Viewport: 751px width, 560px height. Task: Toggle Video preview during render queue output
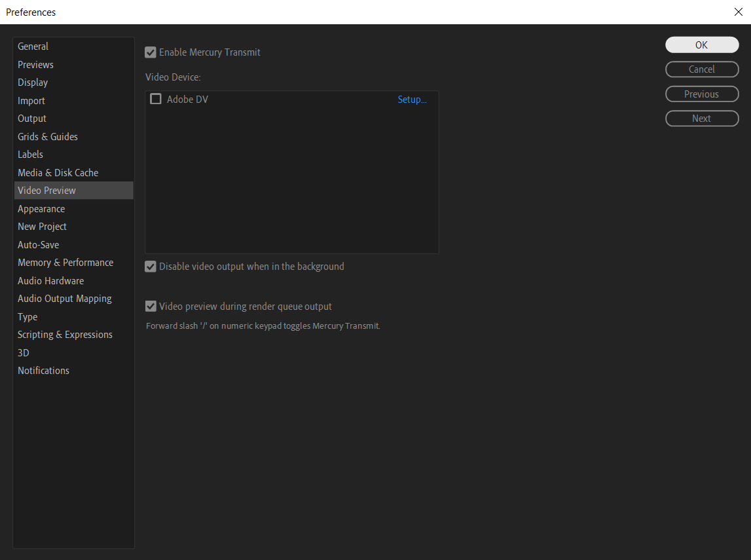pos(151,307)
